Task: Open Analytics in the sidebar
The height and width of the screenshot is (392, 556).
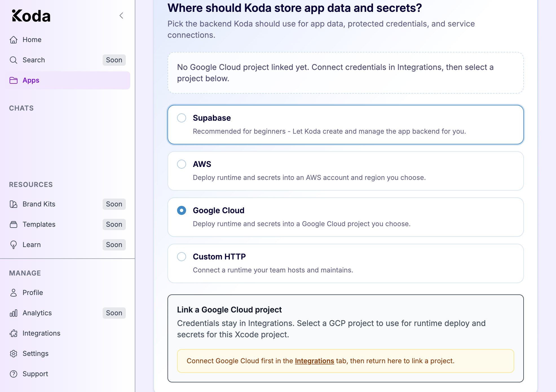Action: click(67, 313)
